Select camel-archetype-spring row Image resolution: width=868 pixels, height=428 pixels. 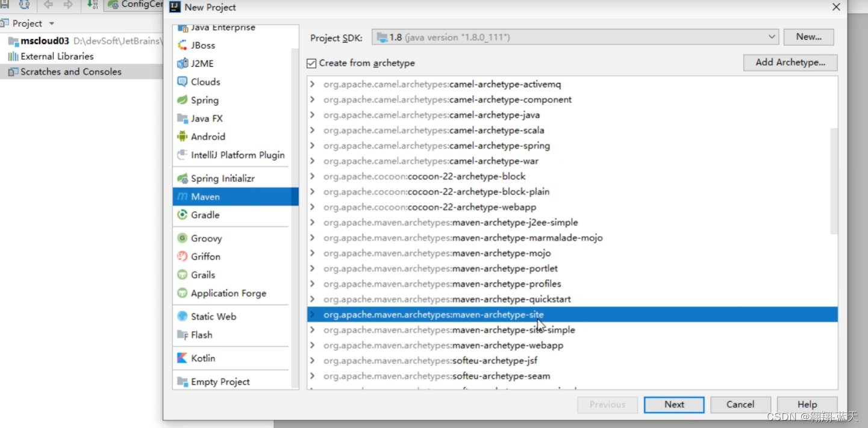(x=572, y=146)
